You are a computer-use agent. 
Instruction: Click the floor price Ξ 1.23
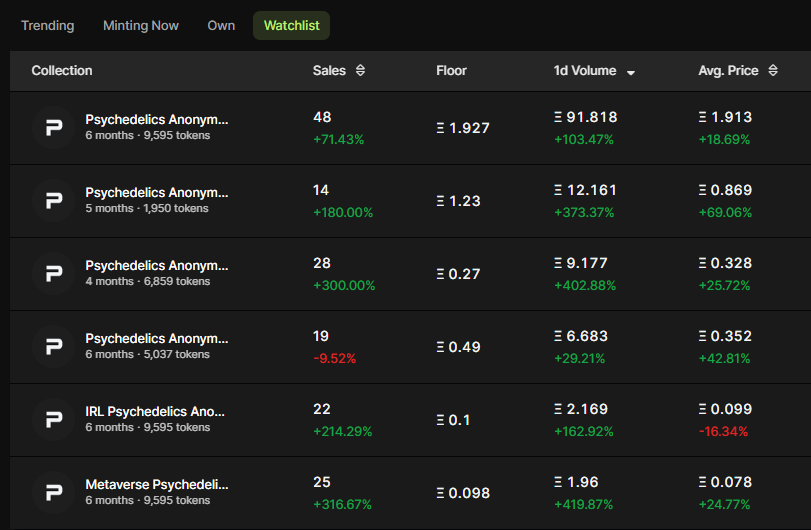tap(458, 201)
